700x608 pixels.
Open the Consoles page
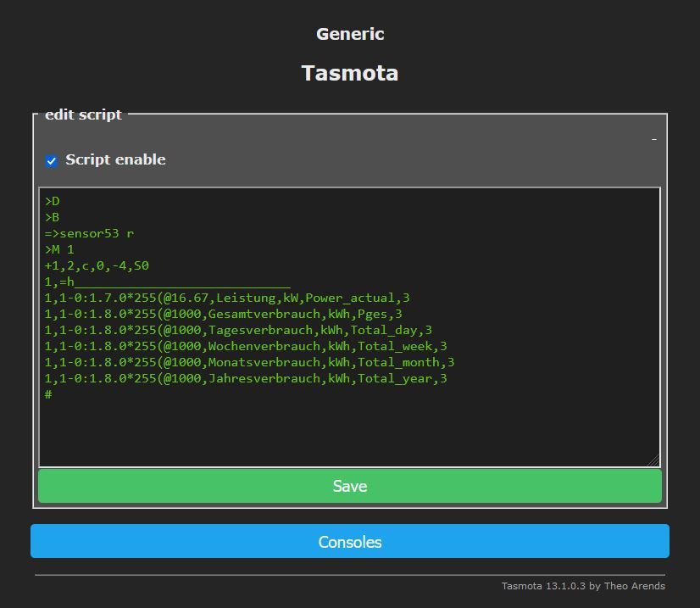350,542
